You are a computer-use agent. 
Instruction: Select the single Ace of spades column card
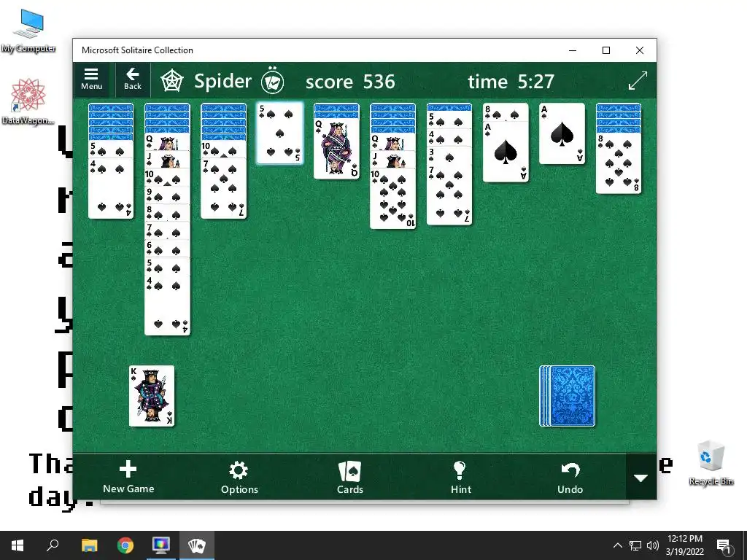coord(562,133)
